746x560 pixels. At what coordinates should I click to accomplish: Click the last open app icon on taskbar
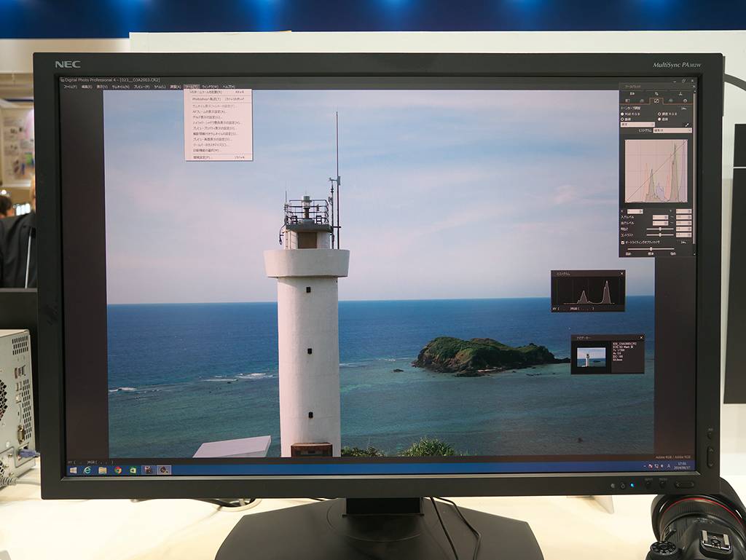click(x=164, y=470)
